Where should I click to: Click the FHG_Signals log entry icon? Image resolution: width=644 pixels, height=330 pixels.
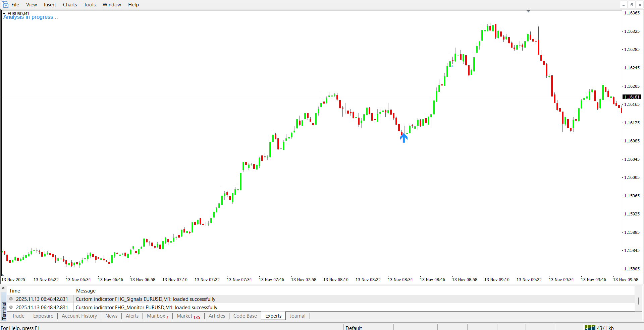pyautogui.click(x=11, y=299)
